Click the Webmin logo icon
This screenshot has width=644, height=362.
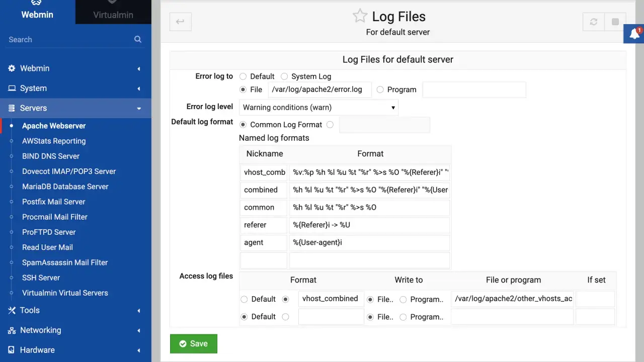click(x=36, y=3)
